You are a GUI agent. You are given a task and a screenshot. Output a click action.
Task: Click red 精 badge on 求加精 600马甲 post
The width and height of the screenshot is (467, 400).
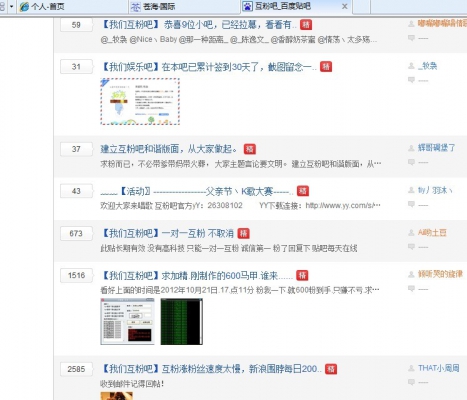click(302, 275)
